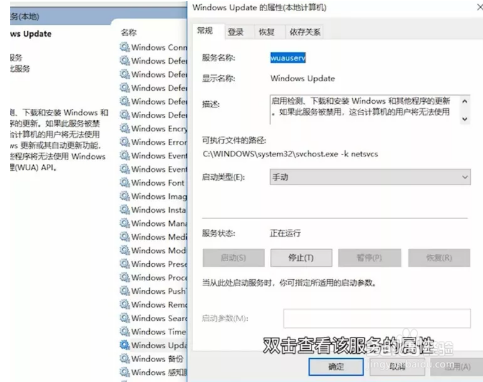
Task: Click the highlighted wuauserv service name field
Action: pyautogui.click(x=288, y=58)
